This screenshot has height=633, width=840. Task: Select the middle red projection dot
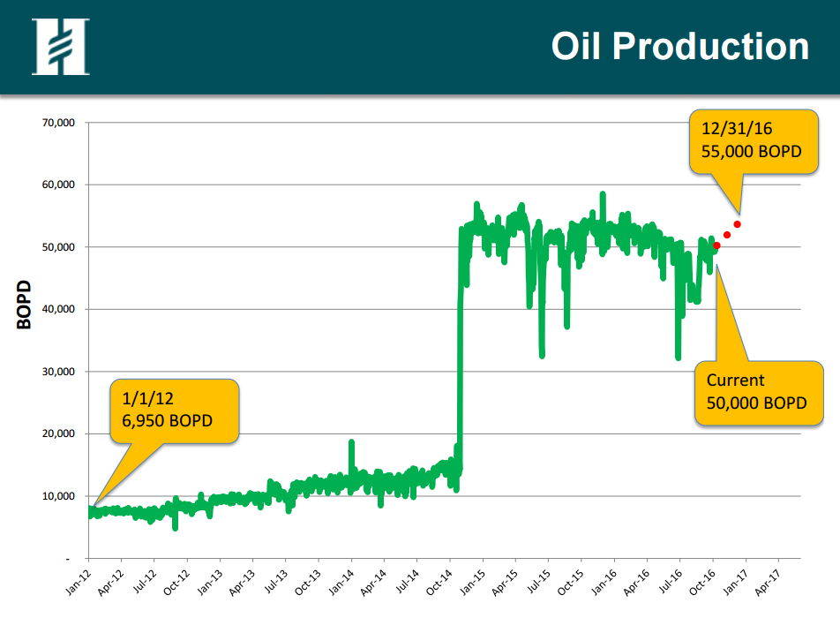(727, 235)
